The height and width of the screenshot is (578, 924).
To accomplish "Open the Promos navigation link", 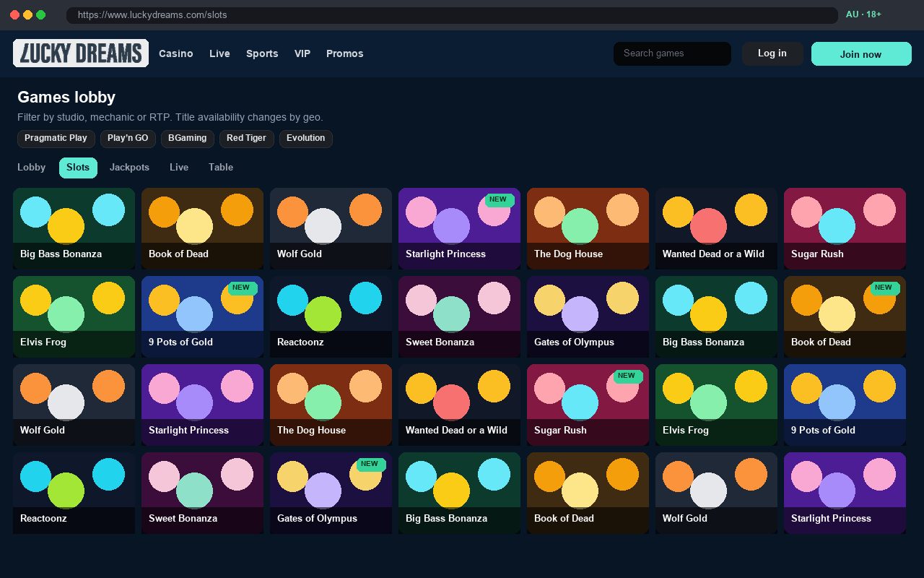I will pos(345,53).
